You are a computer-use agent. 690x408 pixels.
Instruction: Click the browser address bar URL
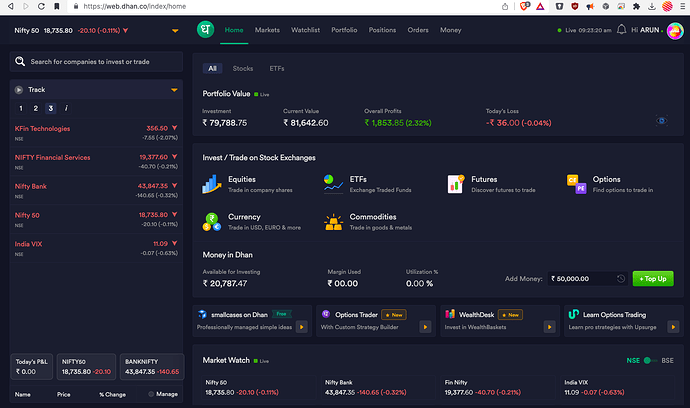(135, 6)
